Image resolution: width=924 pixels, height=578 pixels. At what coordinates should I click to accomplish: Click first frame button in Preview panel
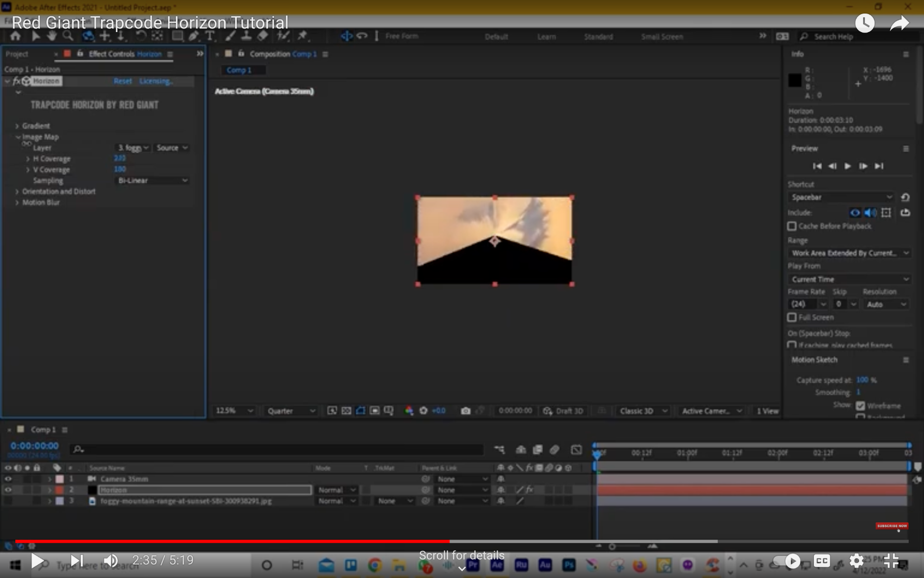(x=817, y=166)
